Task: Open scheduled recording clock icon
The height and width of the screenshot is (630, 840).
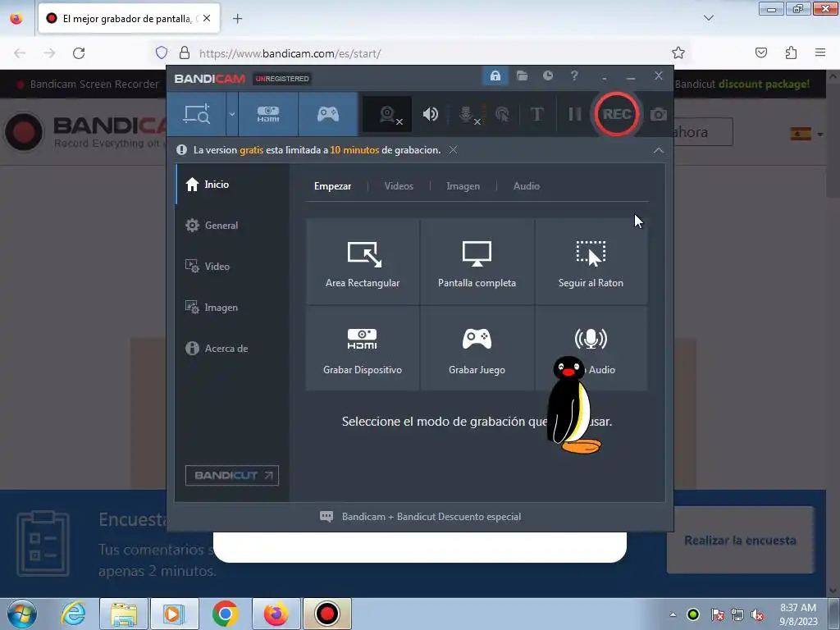Action: click(548, 76)
